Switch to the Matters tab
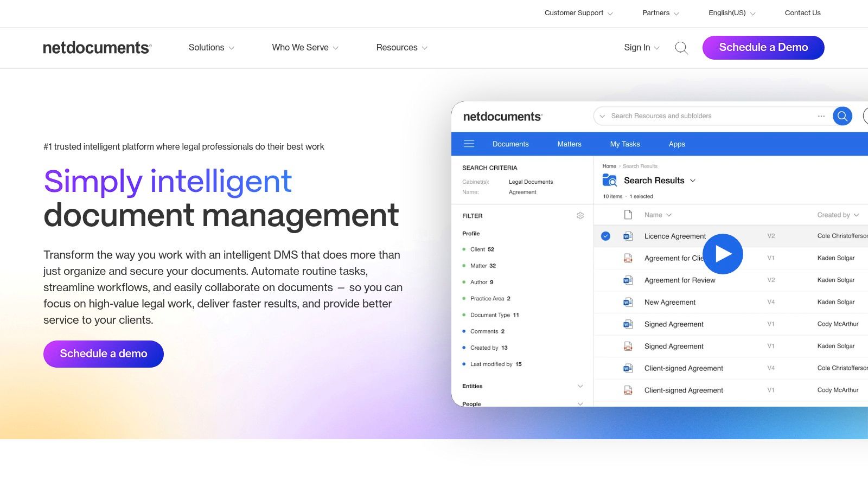This screenshot has width=868, height=488. (x=569, y=144)
